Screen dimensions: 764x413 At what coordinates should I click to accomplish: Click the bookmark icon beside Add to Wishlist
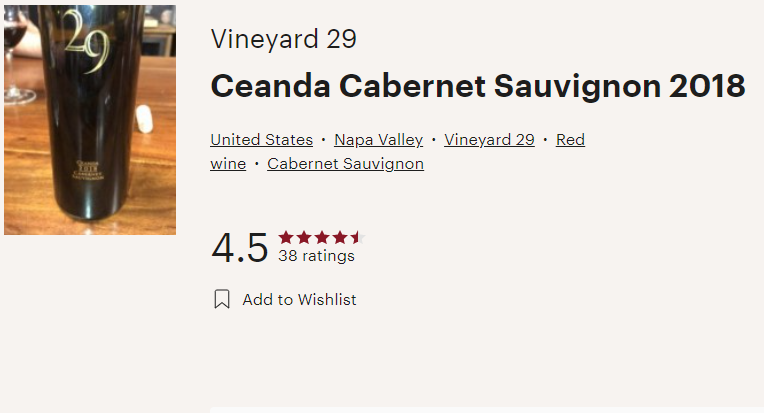pos(222,299)
